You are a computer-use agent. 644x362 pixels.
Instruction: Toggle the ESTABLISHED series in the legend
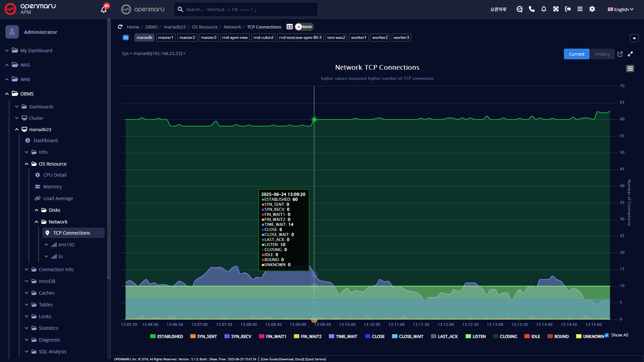pyautogui.click(x=166, y=336)
